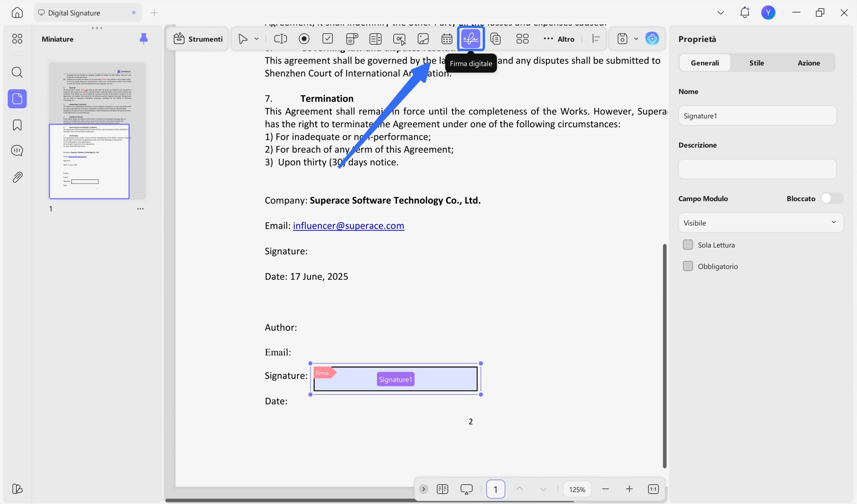Open the user profile avatar Y
The image size is (857, 504).
[768, 13]
